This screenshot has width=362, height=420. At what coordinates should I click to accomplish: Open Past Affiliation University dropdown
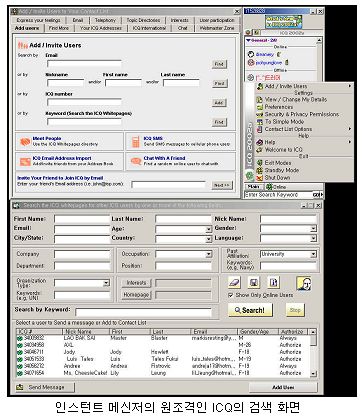pyautogui.click(x=313, y=254)
